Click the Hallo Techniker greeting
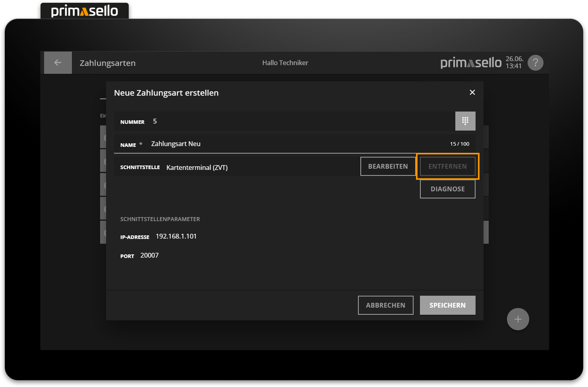The image size is (588, 387). 285,63
